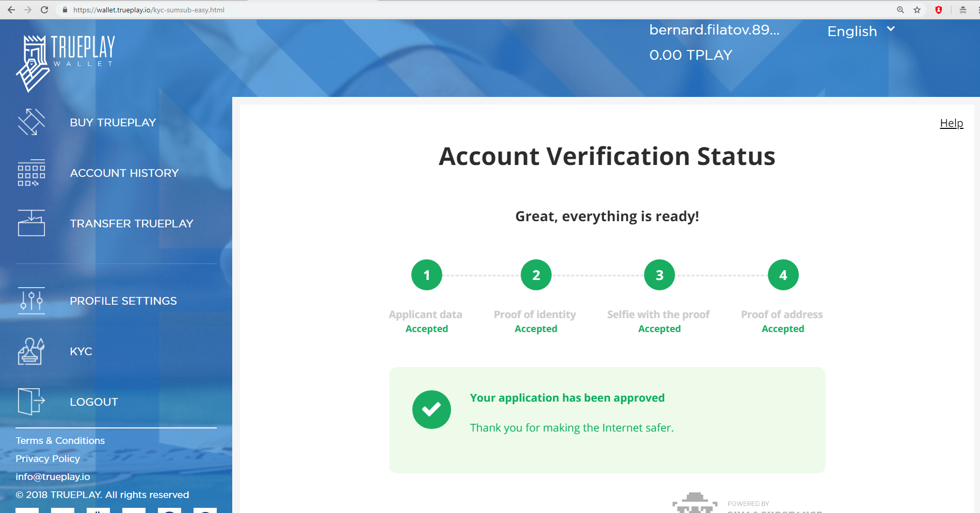The width and height of the screenshot is (980, 513).
Task: Click the incognito icon at toolbar end
Action: [963, 10]
